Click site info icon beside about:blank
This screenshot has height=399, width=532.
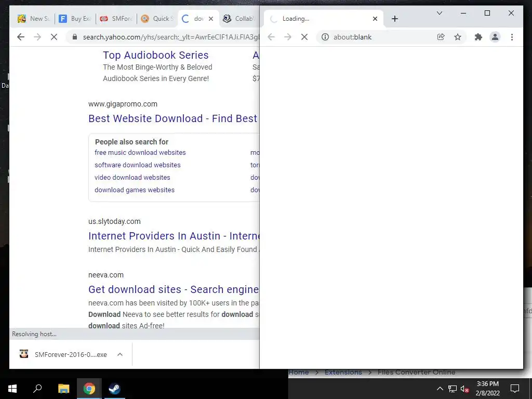[x=325, y=37]
